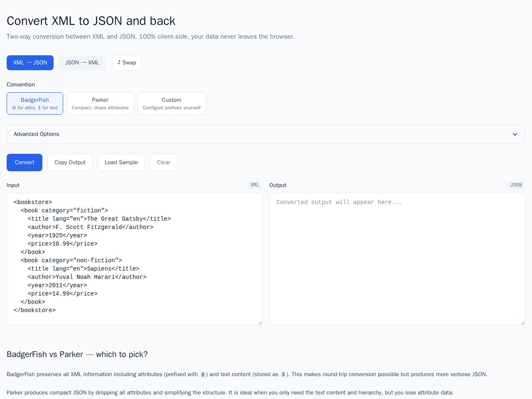Image resolution: width=532 pixels, height=399 pixels.
Task: Choose the Parker convention
Action: click(x=100, y=103)
